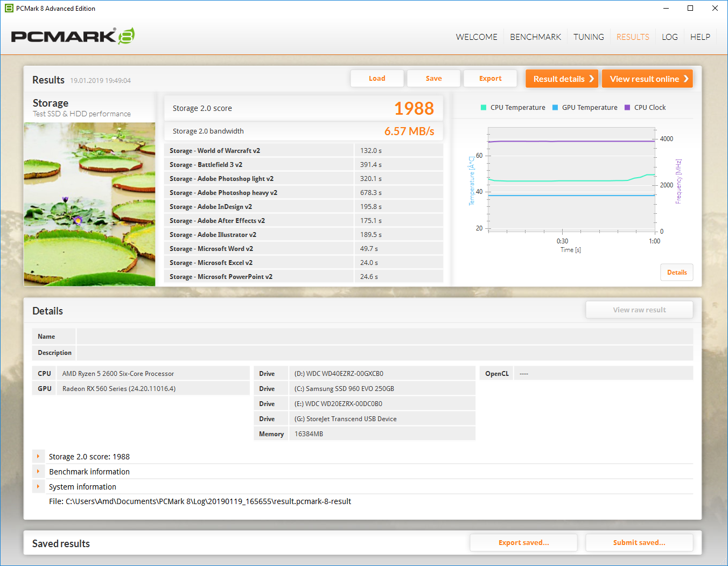This screenshot has width=728, height=566.
Task: Click the result file path text
Action: (x=200, y=501)
